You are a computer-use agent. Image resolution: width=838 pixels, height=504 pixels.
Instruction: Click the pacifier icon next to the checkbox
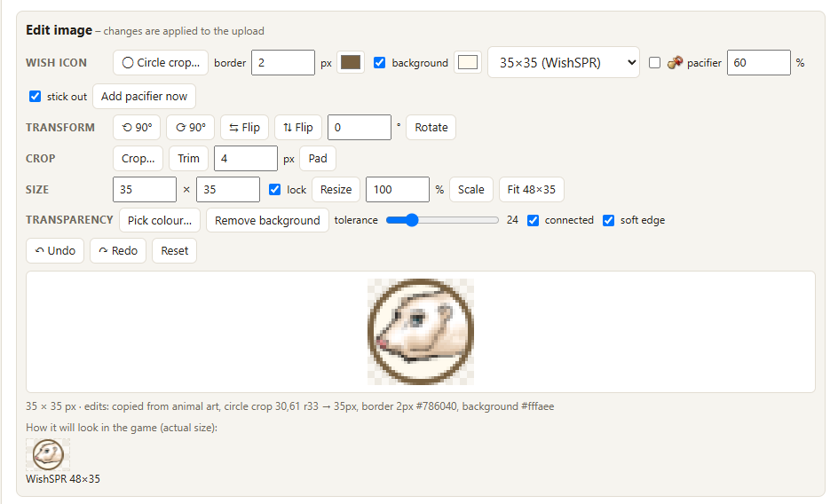point(675,62)
